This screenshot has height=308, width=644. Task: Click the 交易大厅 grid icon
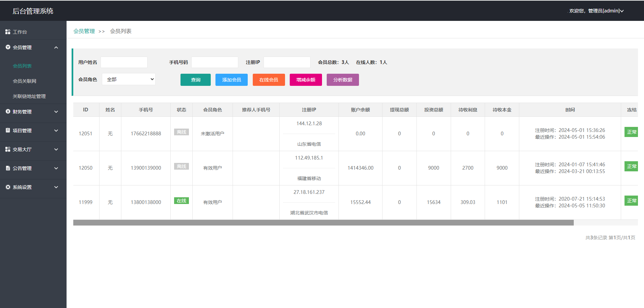coord(8,149)
